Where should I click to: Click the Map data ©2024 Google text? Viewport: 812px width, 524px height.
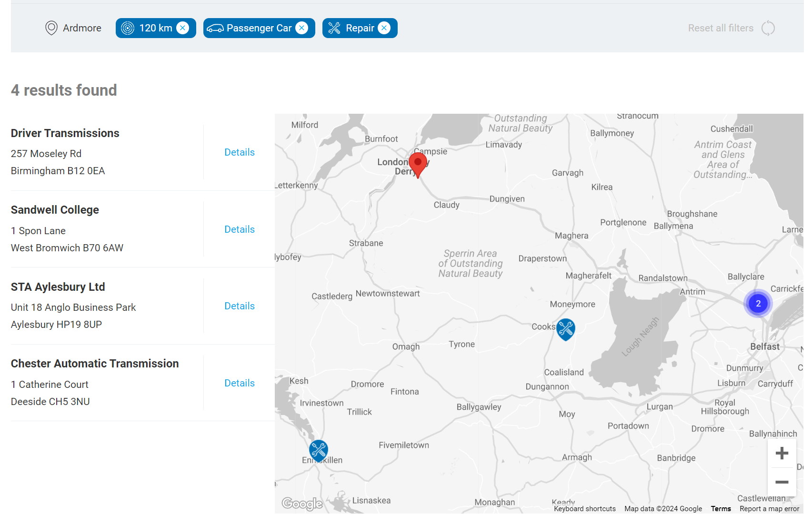coord(663,509)
